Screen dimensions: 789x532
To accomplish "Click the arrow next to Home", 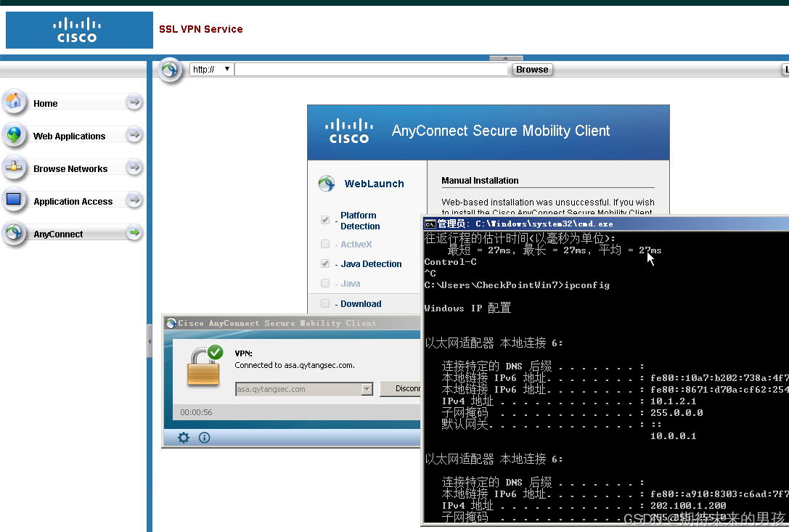I will [x=134, y=102].
